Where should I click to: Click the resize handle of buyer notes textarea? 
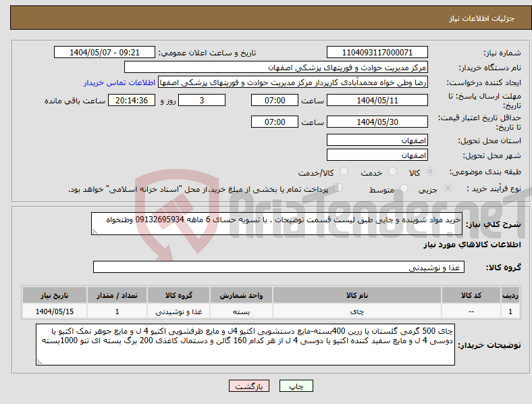pyautogui.click(x=39, y=362)
